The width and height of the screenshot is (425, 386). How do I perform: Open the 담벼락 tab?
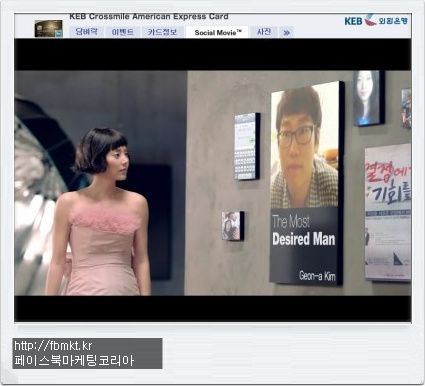86,32
